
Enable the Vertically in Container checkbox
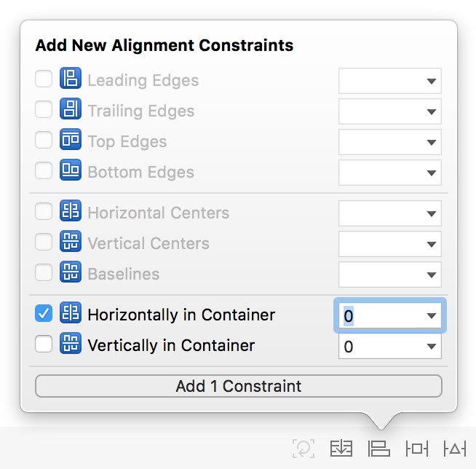(44, 344)
